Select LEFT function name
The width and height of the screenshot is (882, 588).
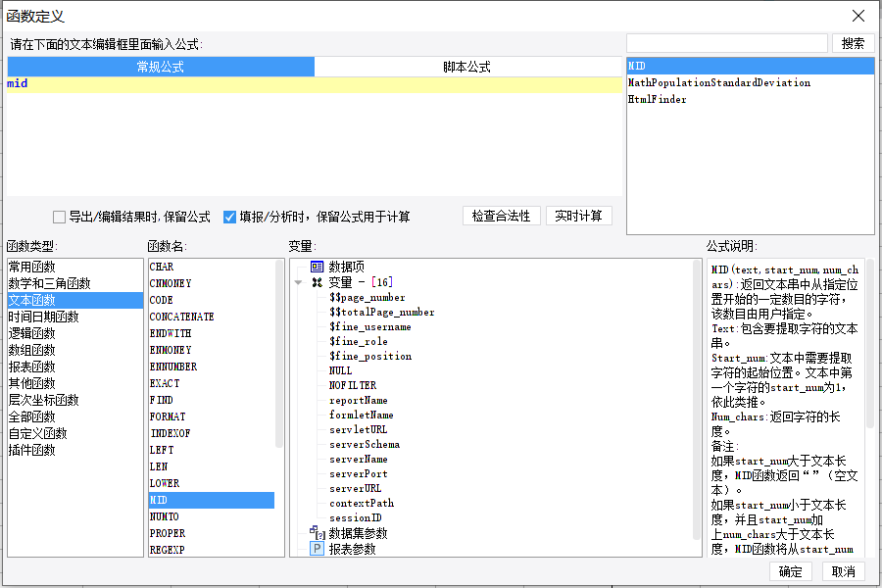tap(212, 450)
